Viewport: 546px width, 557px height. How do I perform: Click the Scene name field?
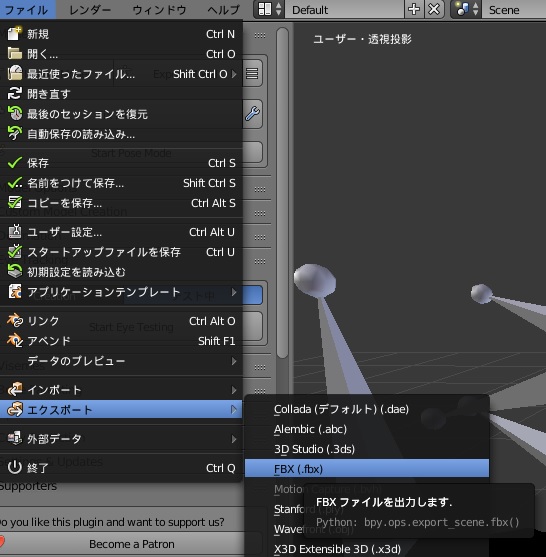[514, 10]
